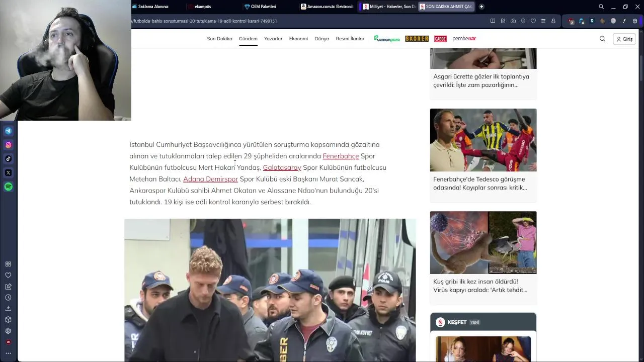Click the 'Giriş' login button

(x=624, y=39)
